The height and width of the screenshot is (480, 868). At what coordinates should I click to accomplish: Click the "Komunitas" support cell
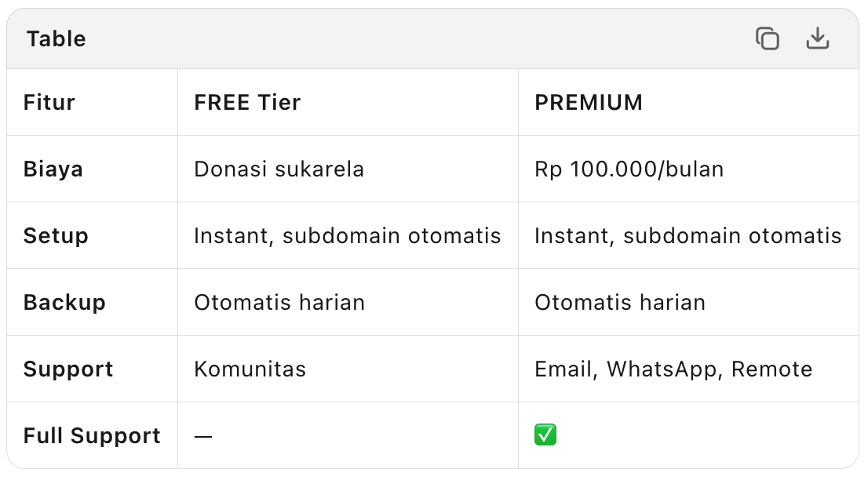[x=250, y=369]
